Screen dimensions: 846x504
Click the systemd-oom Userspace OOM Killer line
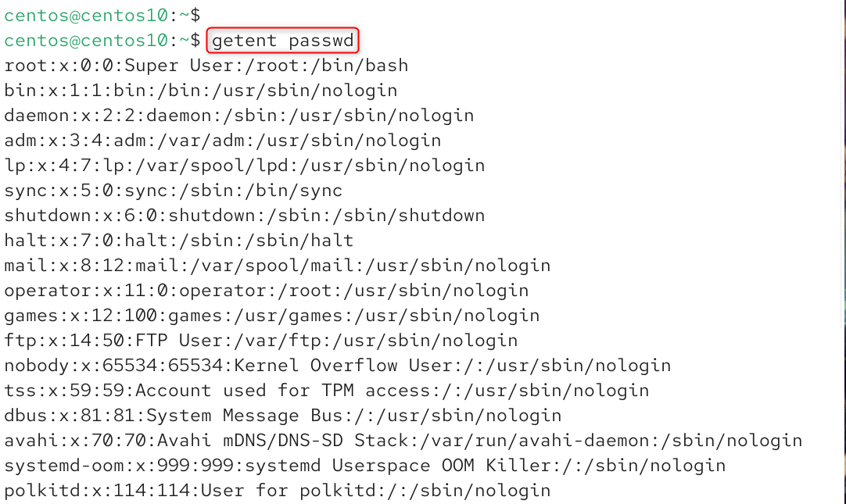(364, 466)
